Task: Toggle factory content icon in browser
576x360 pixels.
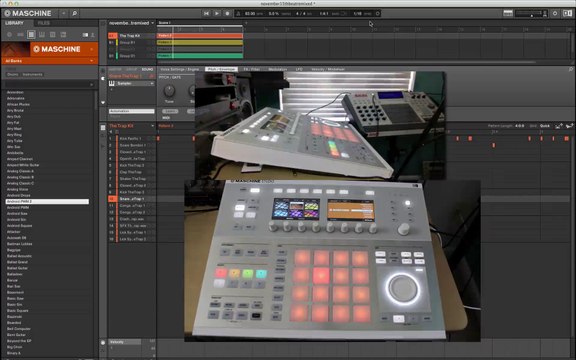Action: (x=85, y=35)
